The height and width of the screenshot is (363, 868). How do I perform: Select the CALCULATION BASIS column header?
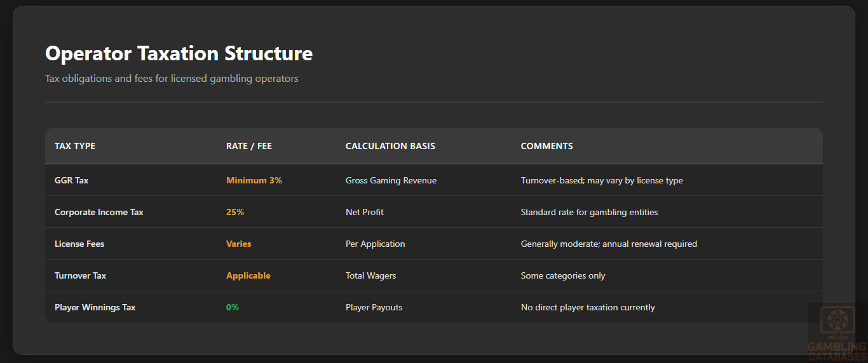pyautogui.click(x=390, y=146)
